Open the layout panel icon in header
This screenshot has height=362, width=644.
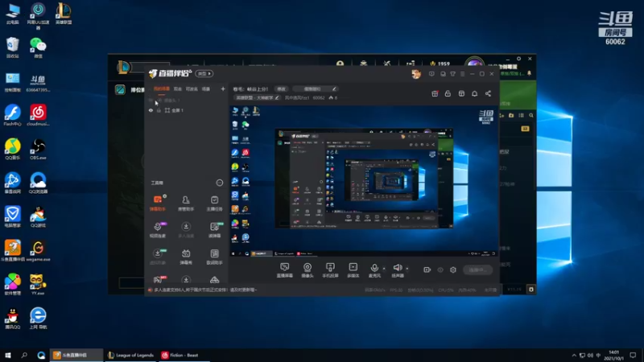click(x=461, y=93)
